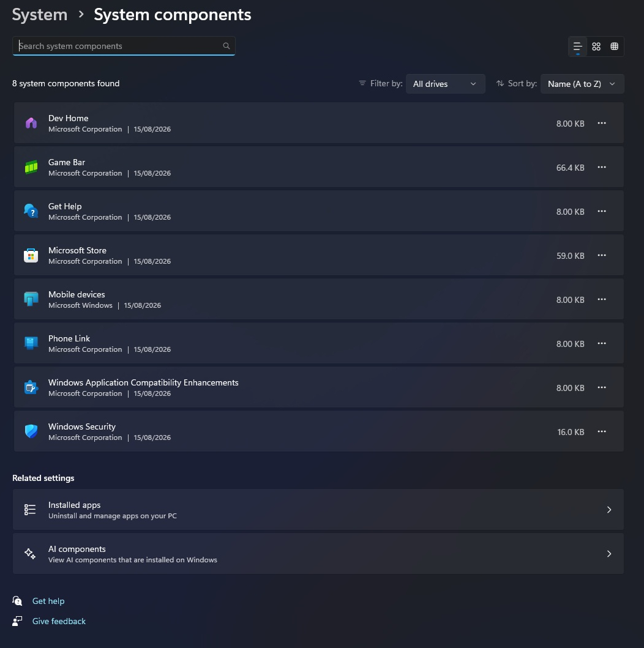Click the Get Help app icon
The height and width of the screenshot is (648, 644).
tap(31, 211)
